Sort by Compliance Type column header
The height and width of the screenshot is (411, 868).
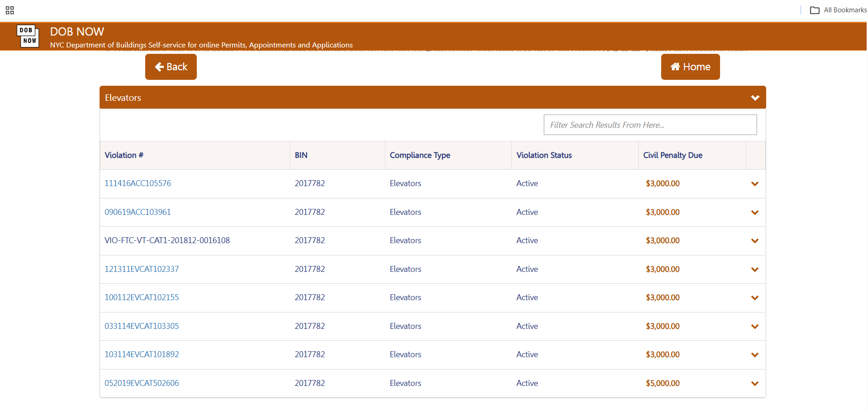tap(420, 155)
